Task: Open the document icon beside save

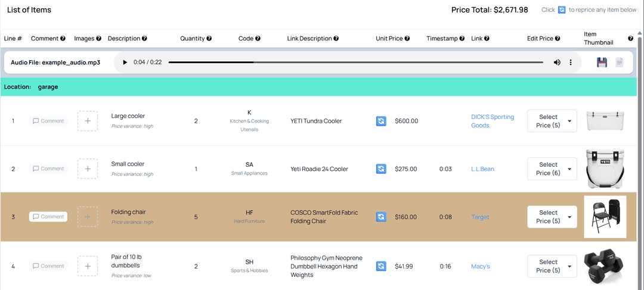Action: [x=620, y=63]
